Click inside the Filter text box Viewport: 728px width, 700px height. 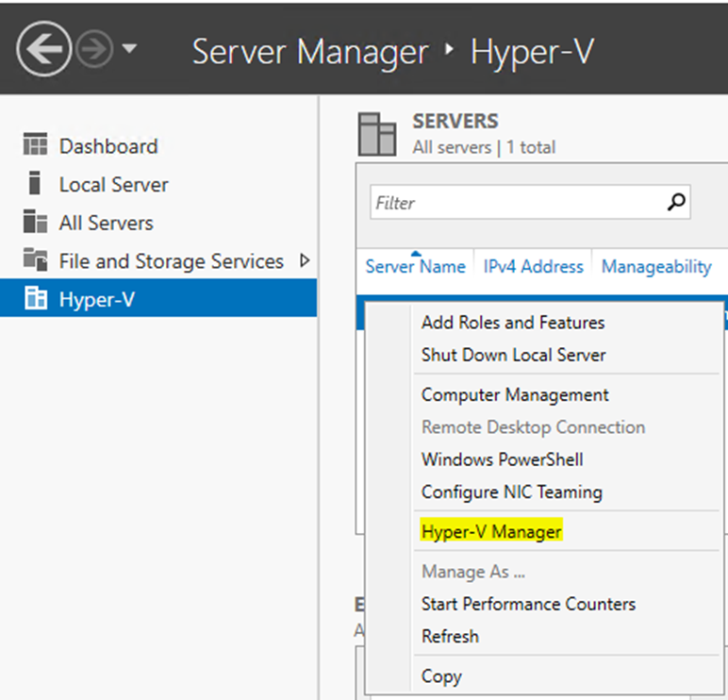pos(530,202)
